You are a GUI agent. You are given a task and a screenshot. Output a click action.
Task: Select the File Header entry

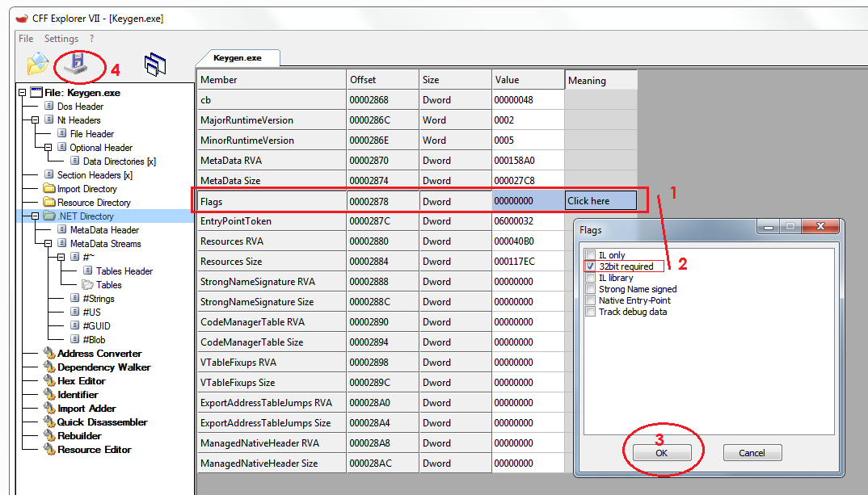pos(92,134)
